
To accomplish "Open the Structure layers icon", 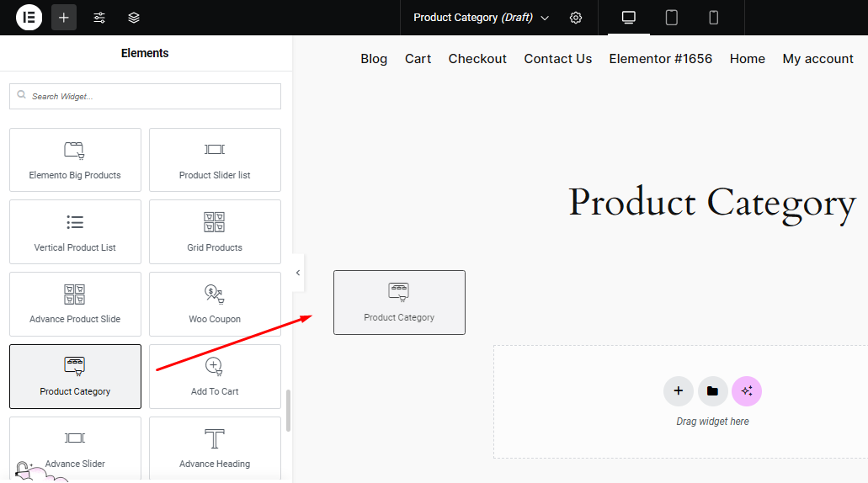I will click(134, 18).
